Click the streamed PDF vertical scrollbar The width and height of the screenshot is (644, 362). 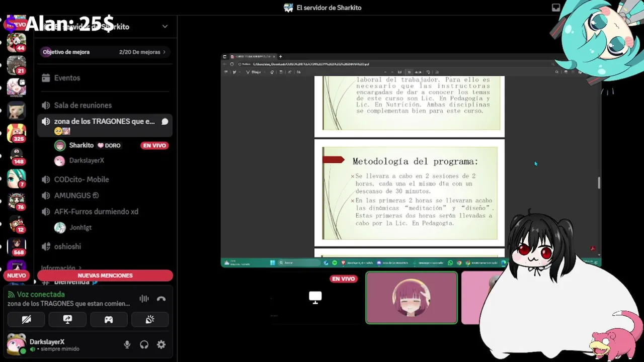(599, 183)
